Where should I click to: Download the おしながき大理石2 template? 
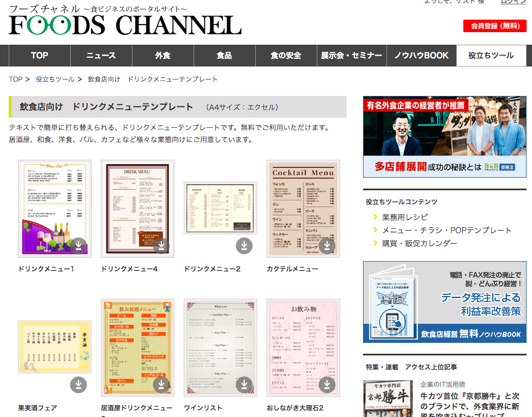click(x=327, y=385)
